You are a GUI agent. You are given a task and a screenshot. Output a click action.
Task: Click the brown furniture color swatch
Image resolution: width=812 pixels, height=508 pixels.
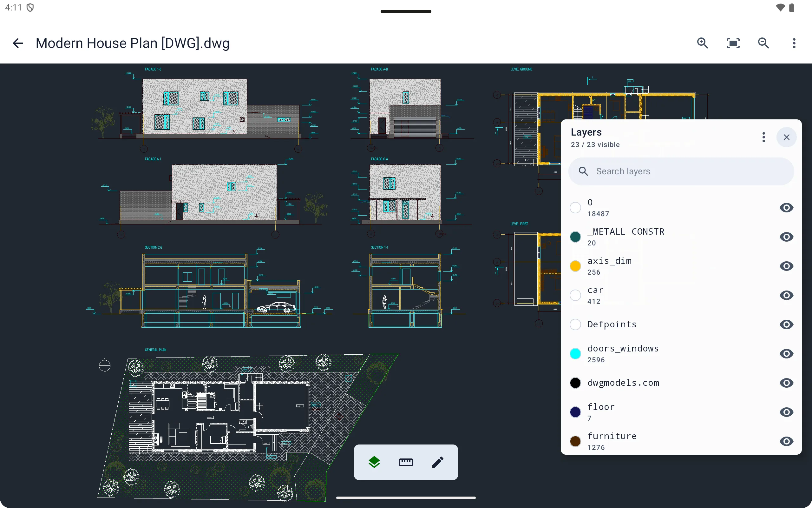(x=575, y=441)
